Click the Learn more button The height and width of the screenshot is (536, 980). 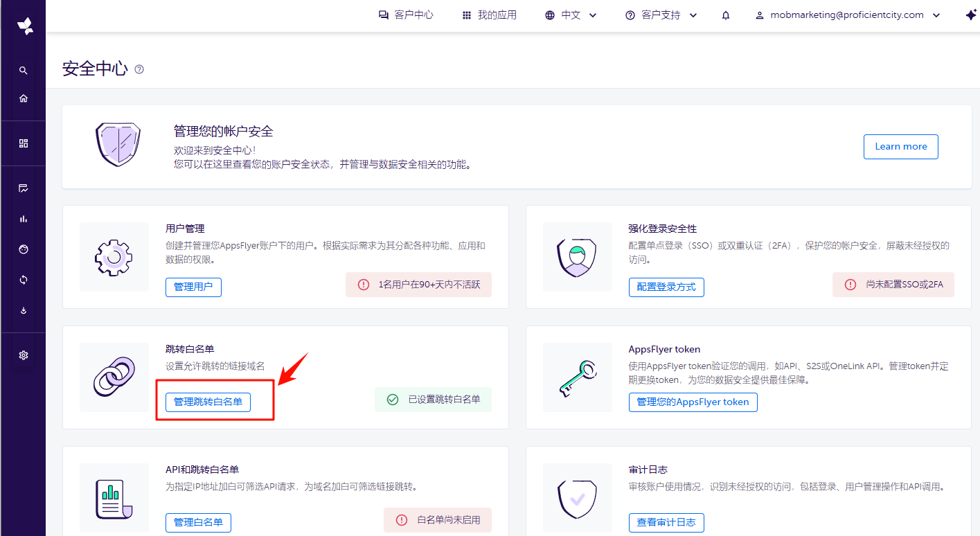900,147
